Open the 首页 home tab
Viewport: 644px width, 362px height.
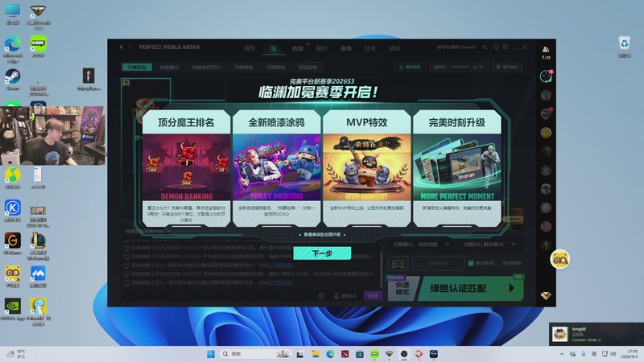(x=250, y=48)
